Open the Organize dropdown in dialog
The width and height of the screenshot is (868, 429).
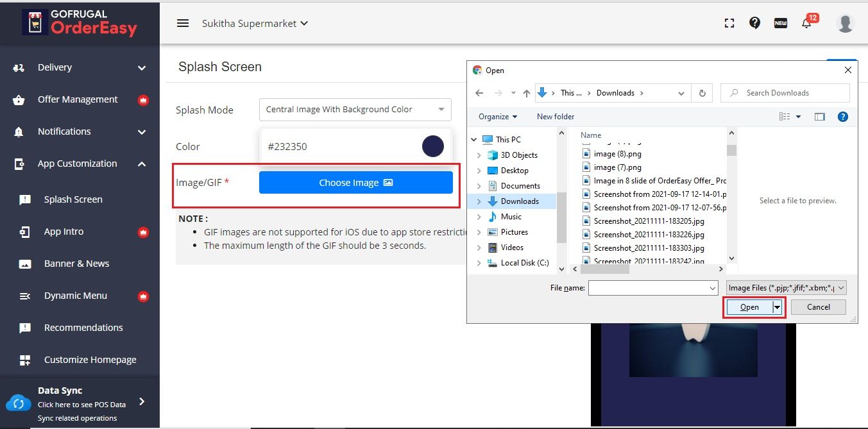[x=498, y=117]
